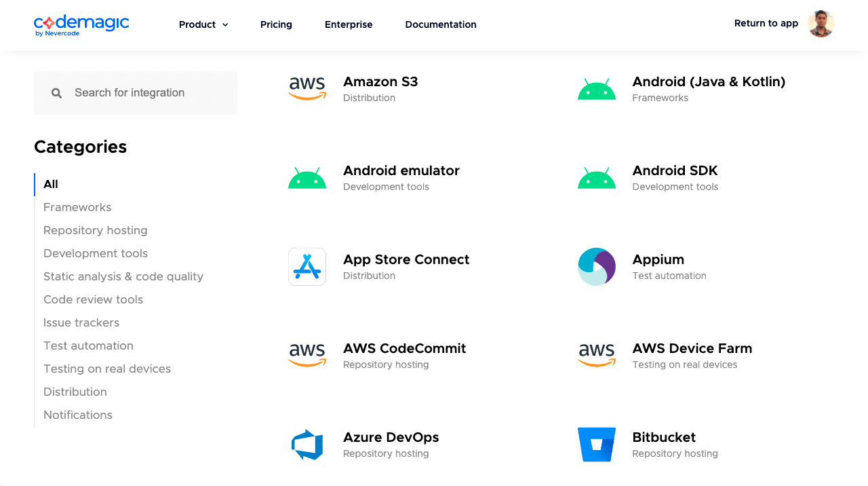Filter by Testing on real devices
Image resolution: width=868 pixels, height=486 pixels.
[x=107, y=369]
